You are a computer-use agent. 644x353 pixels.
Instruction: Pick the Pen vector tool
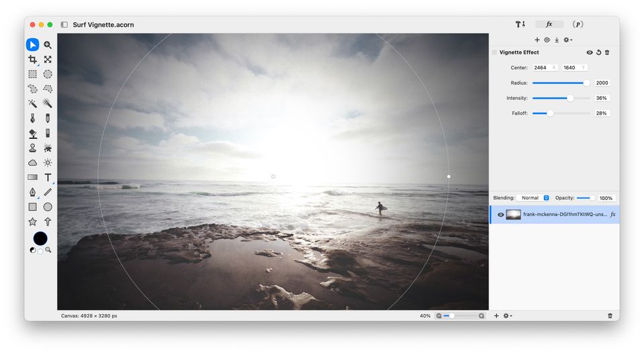[32, 193]
